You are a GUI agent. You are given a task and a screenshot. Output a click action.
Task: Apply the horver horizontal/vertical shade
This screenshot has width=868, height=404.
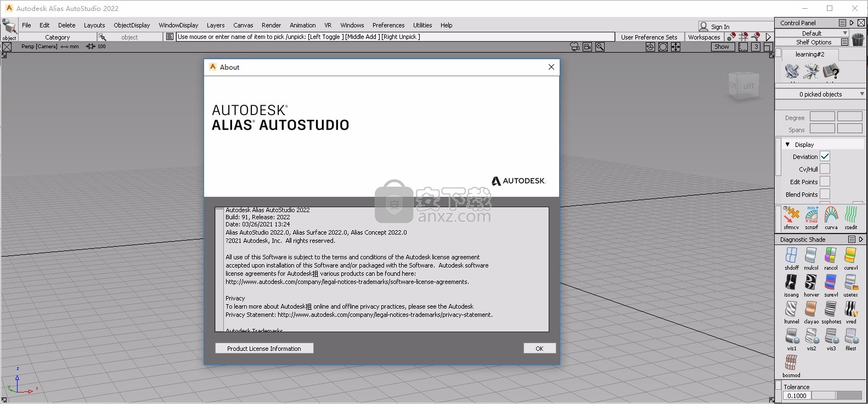[811, 282]
